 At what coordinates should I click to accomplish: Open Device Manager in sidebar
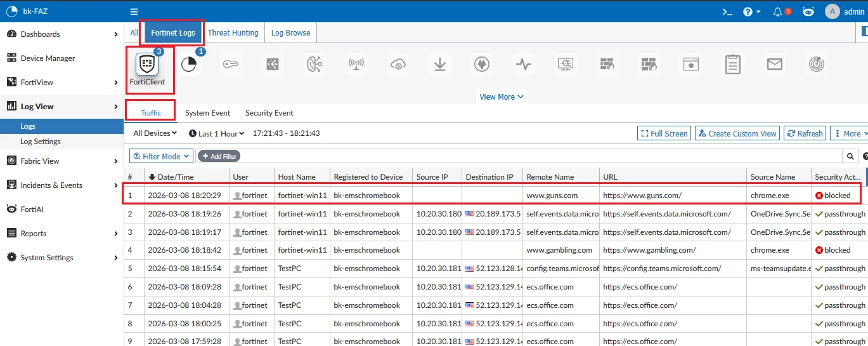click(x=62, y=58)
